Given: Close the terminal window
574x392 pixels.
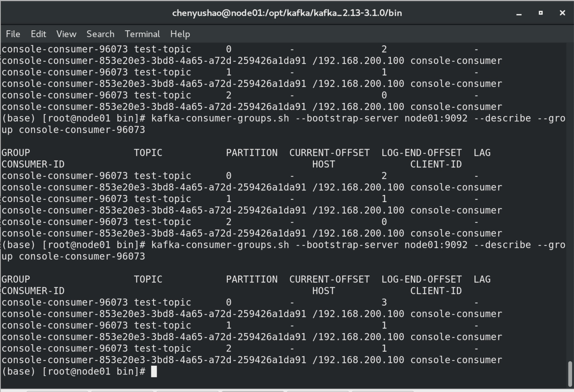Looking at the screenshot, I should (x=562, y=13).
